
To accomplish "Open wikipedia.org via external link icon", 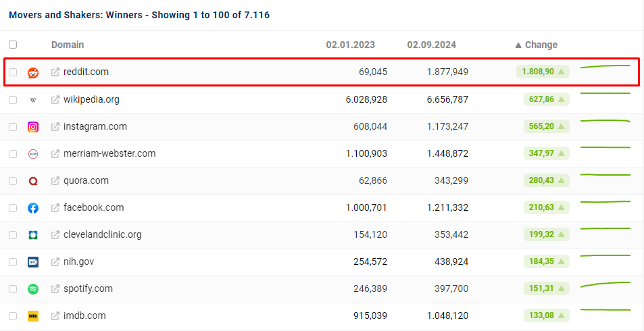I will click(55, 99).
